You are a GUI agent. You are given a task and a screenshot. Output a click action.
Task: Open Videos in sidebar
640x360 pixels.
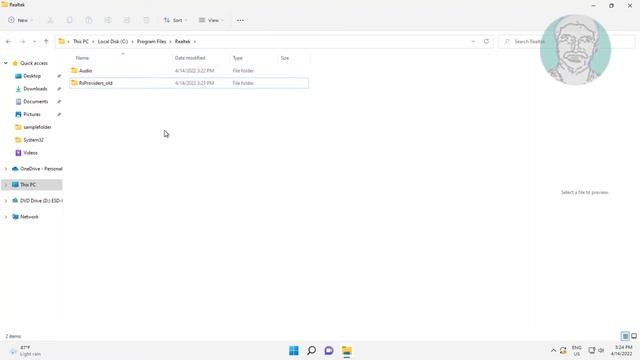click(x=30, y=153)
